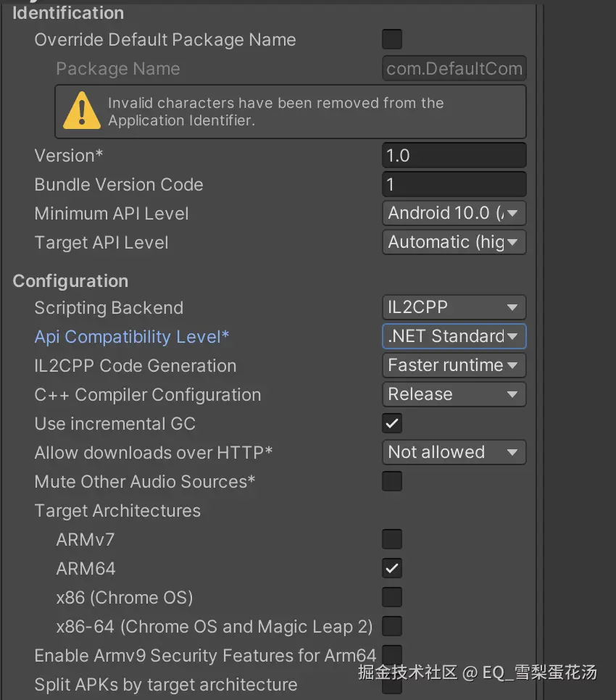This screenshot has width=616, height=700.
Task: Expand Api Compatibility Level dropdown
Action: [454, 336]
